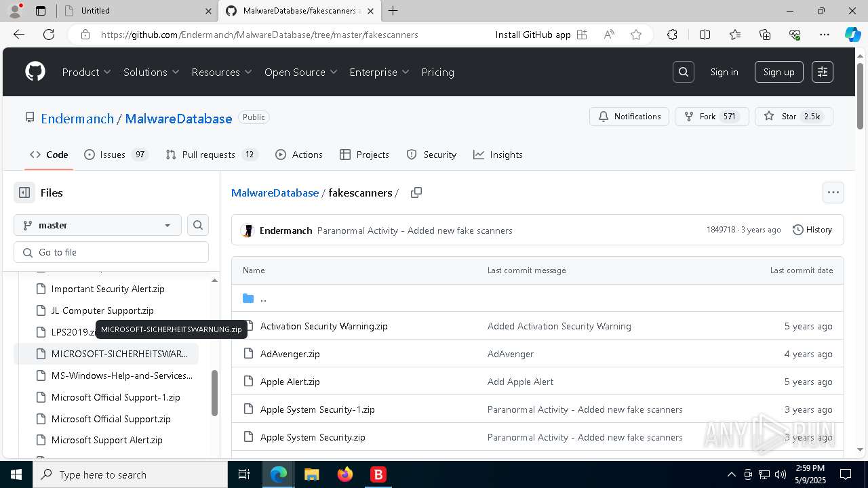Search this repository with the magnifier next to master
Viewport: 868px width, 488px height.
tap(198, 225)
